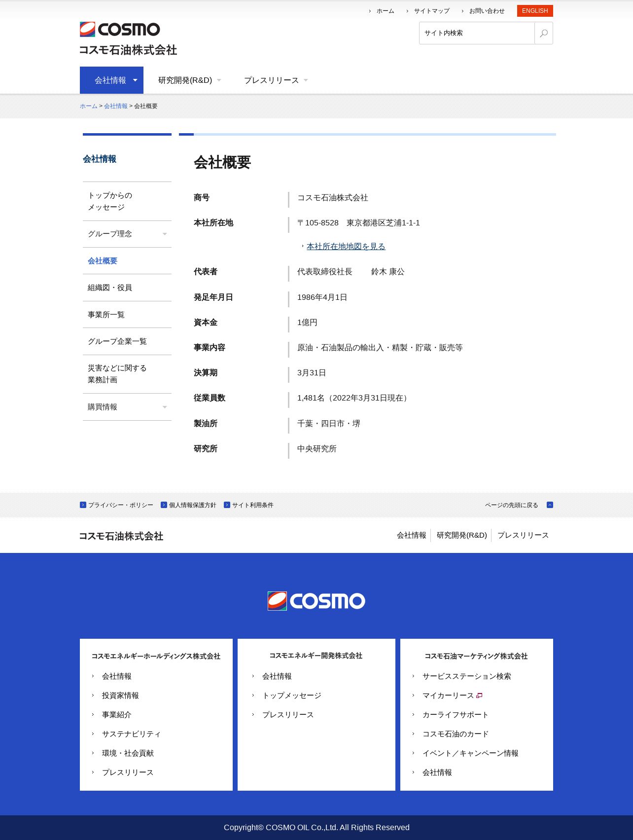Open 会社情報 under コスモエネルギーホールディングス
Image resolution: width=633 pixels, height=840 pixels.
[117, 676]
